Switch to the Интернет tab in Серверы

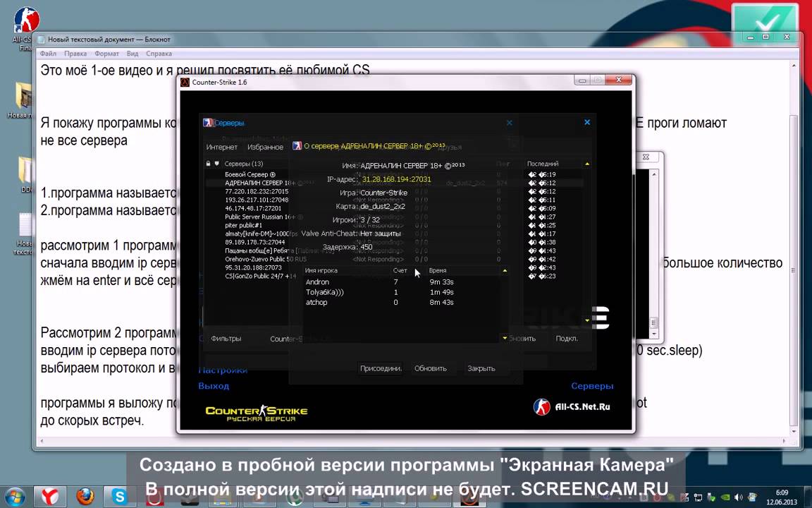[221, 147]
